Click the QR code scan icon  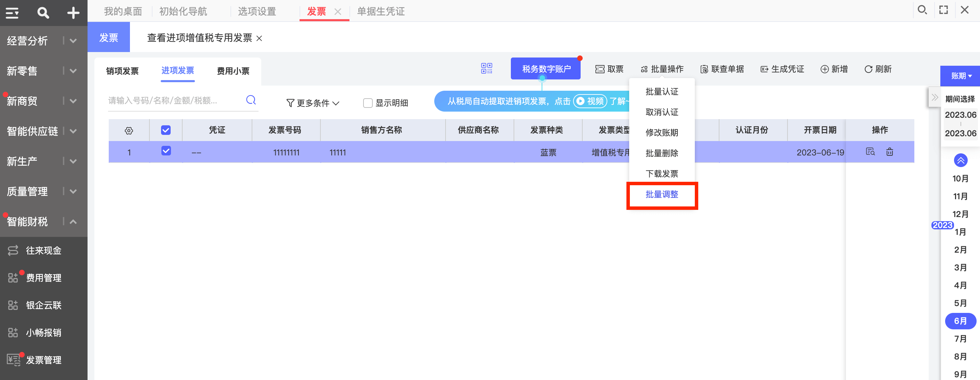click(x=486, y=68)
